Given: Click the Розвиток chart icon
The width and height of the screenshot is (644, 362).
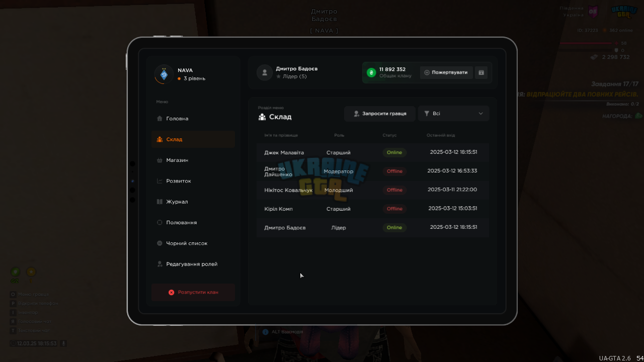Looking at the screenshot, I should 159,181.
